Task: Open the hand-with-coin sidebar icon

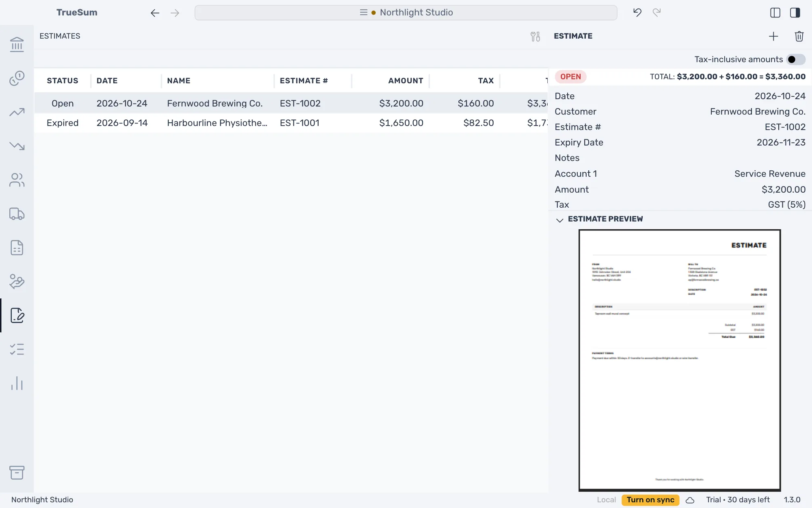Action: [x=17, y=281]
